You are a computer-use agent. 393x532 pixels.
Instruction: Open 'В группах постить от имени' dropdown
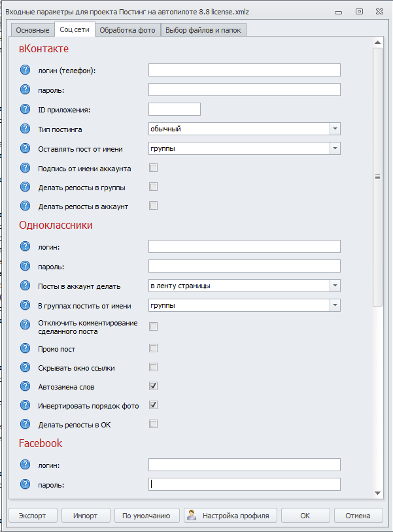click(335, 305)
